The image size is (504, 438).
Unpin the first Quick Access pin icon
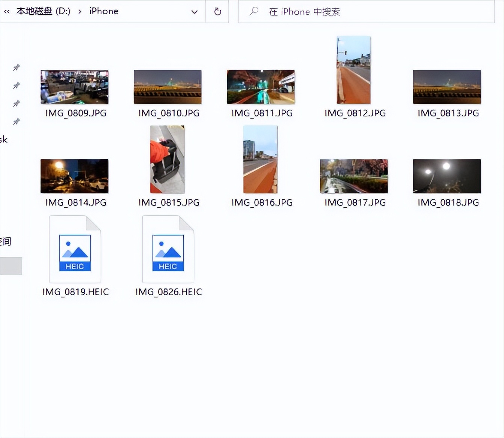click(16, 68)
